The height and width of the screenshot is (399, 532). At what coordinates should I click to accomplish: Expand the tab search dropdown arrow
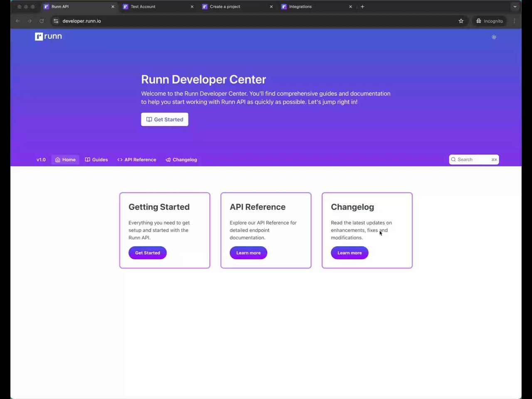515,7
